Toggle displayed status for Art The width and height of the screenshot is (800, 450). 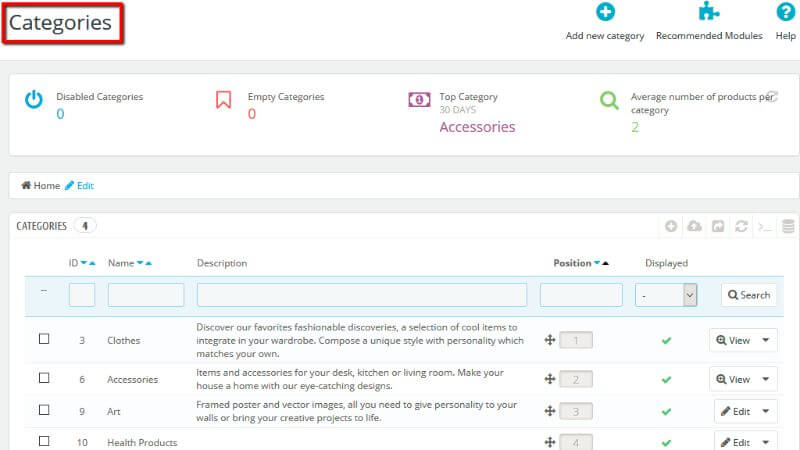[x=666, y=412]
